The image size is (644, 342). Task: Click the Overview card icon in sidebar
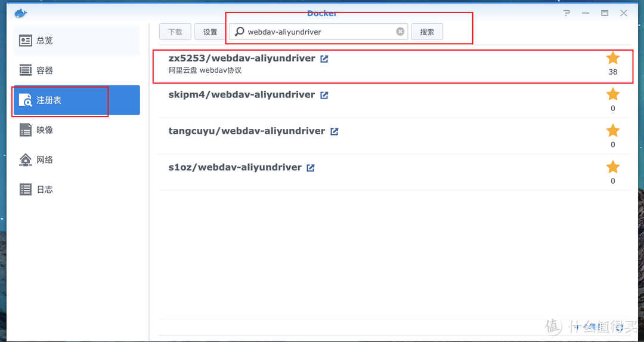[26, 41]
